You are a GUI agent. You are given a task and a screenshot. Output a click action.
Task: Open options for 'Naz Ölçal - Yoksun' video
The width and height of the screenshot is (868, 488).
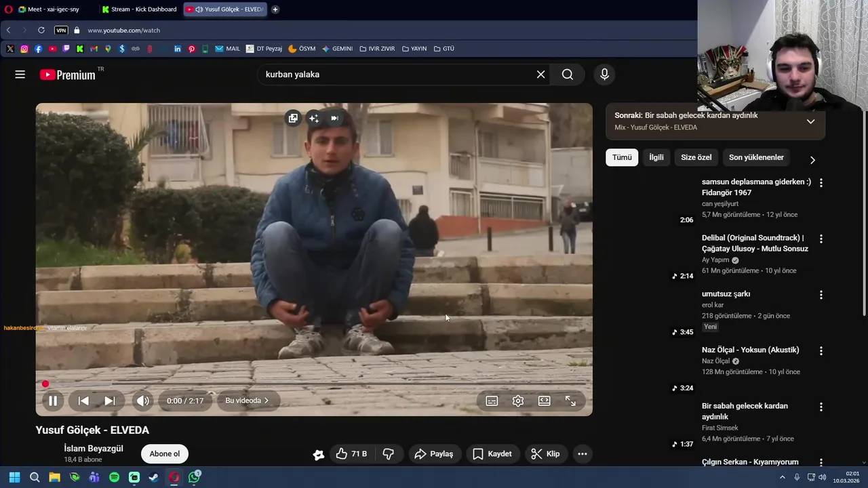tap(821, 351)
